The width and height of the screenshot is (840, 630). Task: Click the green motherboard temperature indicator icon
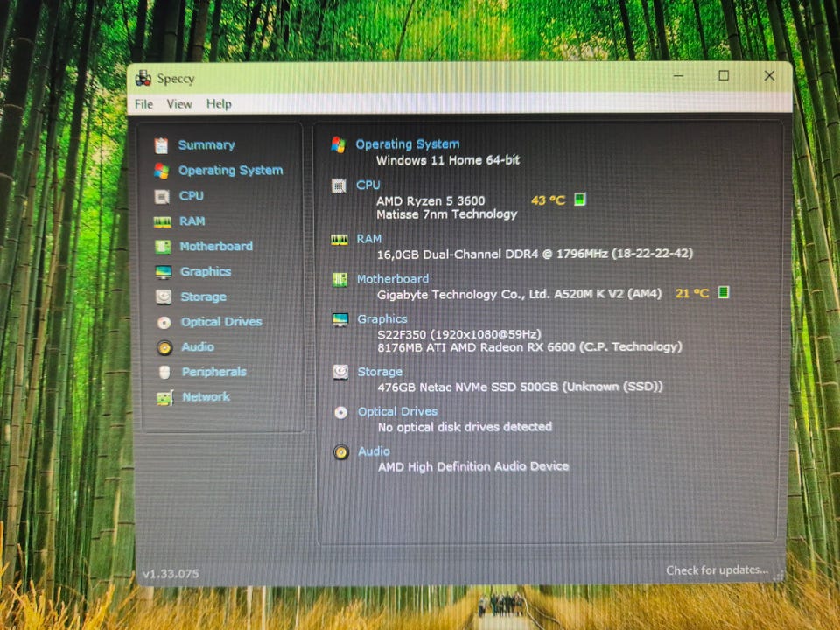(x=724, y=292)
